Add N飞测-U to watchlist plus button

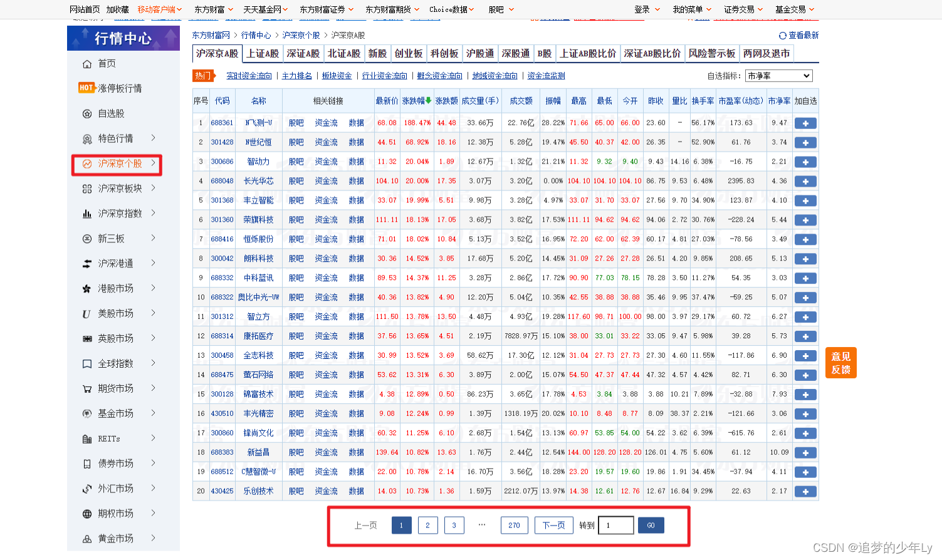(805, 123)
